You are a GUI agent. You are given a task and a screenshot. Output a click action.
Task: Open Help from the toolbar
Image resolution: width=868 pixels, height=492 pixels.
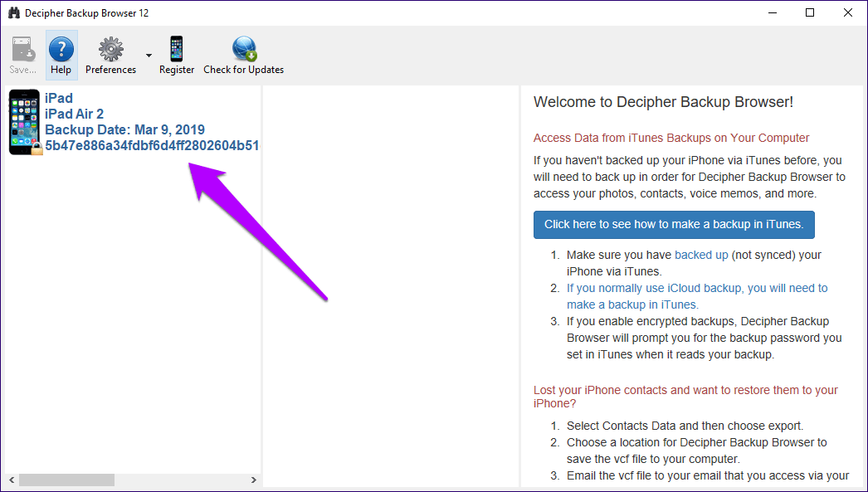click(61, 55)
